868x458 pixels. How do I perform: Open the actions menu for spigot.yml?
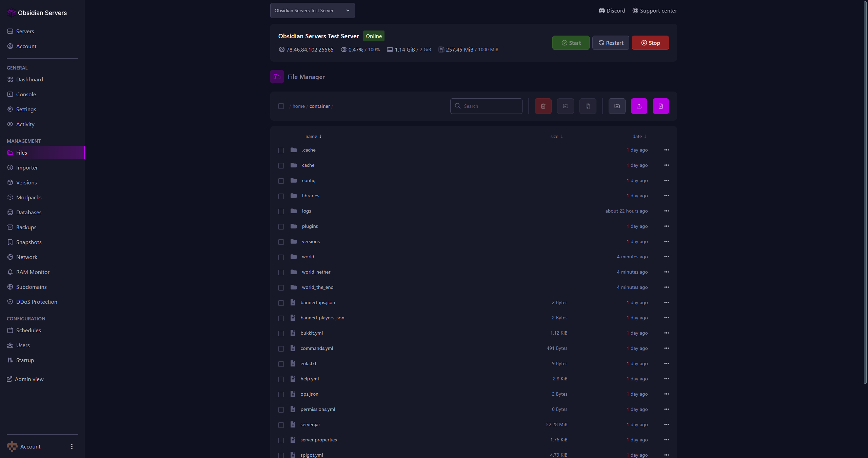666,455
